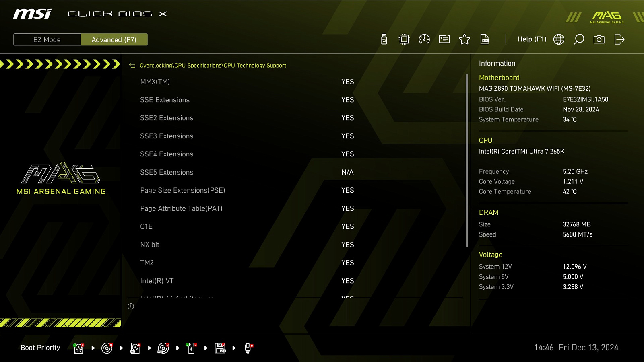644x362 pixels.
Task: Select the USB key boot device icon
Action: pos(192,348)
